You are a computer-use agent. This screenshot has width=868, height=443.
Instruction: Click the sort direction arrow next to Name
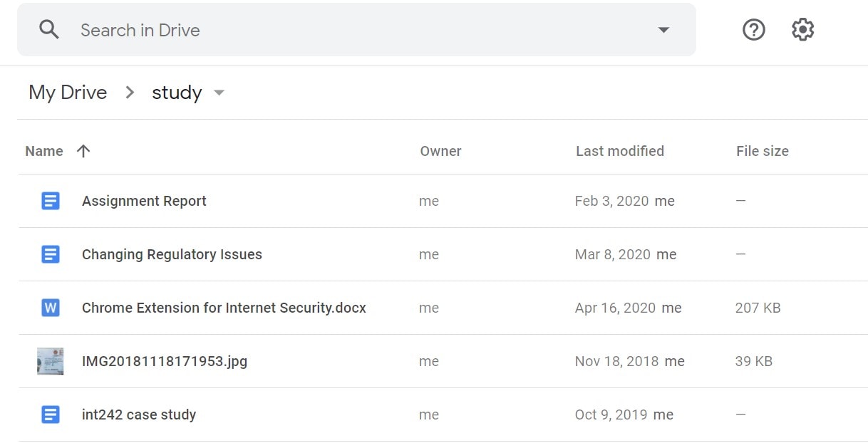(83, 151)
